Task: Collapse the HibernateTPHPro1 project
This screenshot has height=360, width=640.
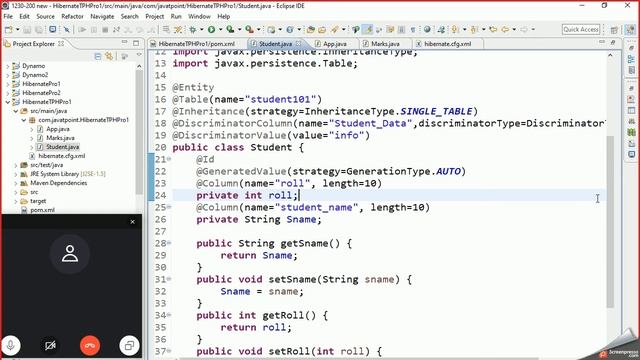Action: [7, 102]
